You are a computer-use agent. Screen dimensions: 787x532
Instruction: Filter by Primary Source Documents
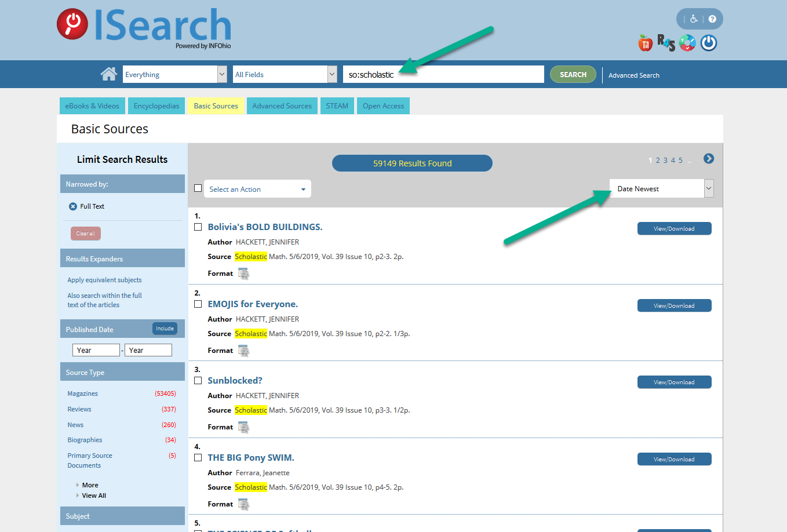[90, 461]
